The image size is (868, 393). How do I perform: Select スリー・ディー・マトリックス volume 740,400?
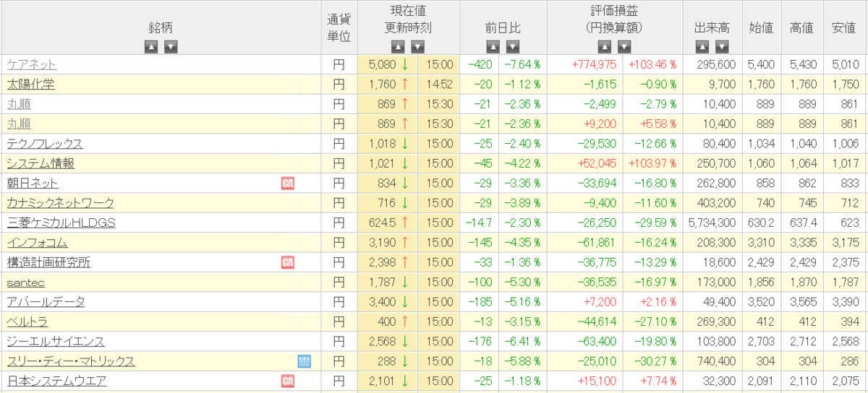click(715, 361)
